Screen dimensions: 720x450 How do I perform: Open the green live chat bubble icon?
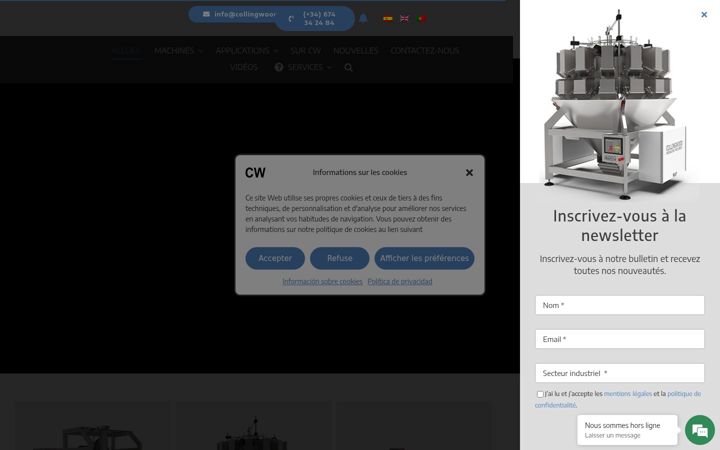point(700,430)
